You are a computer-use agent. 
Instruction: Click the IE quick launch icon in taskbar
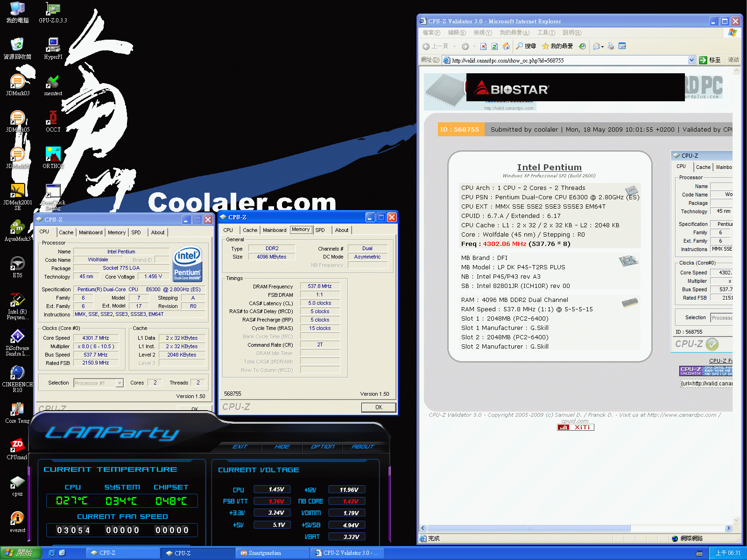pyautogui.click(x=51, y=553)
